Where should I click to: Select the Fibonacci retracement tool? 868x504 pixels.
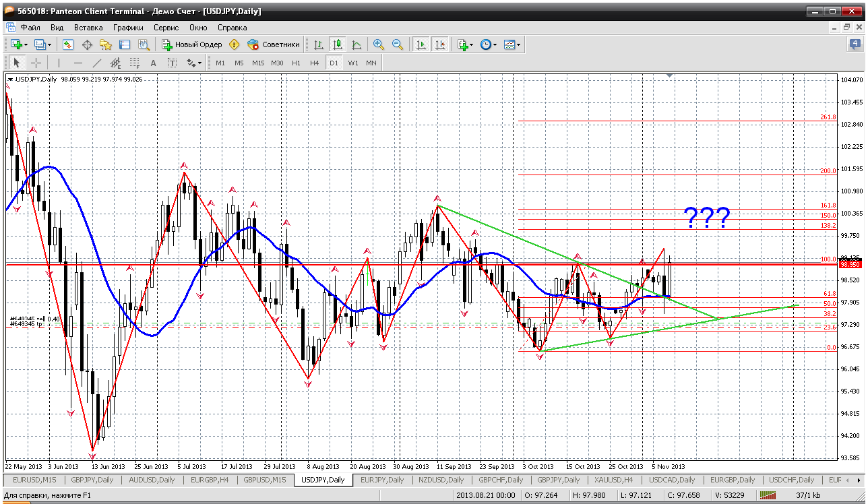(134, 63)
